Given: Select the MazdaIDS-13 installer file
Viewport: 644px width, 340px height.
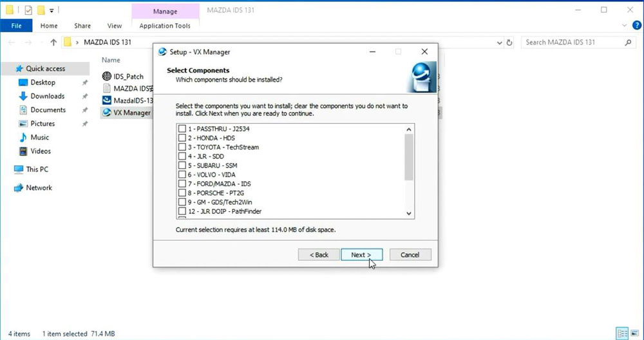Looking at the screenshot, I should (x=126, y=100).
